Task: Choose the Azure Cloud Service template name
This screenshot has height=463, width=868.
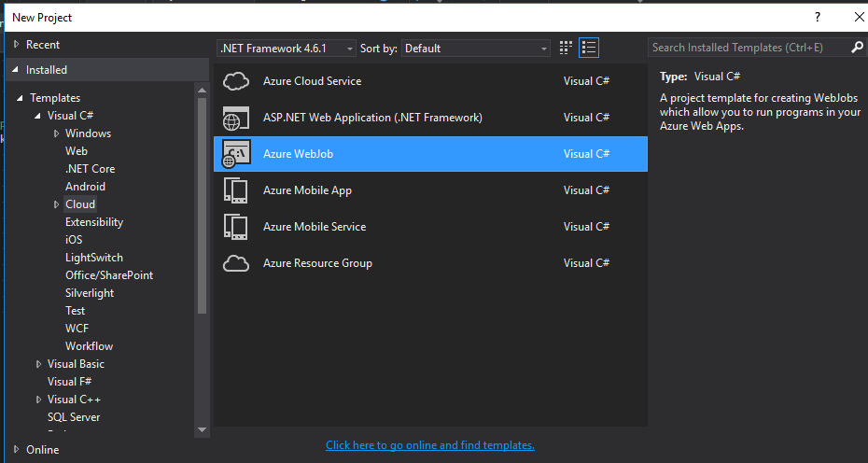Action: (313, 81)
